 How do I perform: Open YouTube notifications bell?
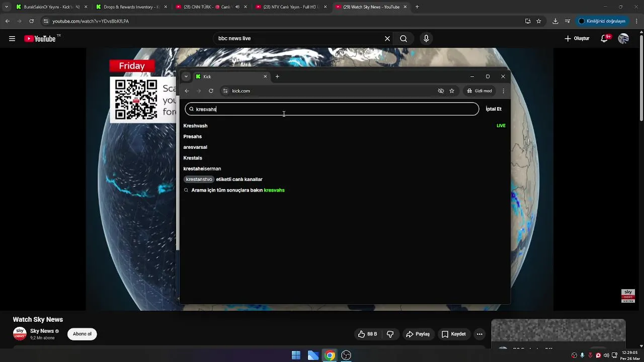coord(605,39)
